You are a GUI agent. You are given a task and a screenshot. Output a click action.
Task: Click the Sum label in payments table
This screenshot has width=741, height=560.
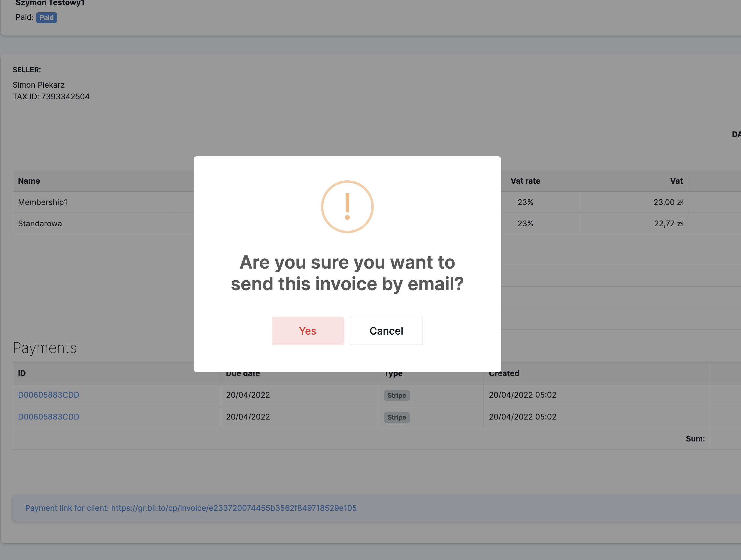(x=695, y=439)
